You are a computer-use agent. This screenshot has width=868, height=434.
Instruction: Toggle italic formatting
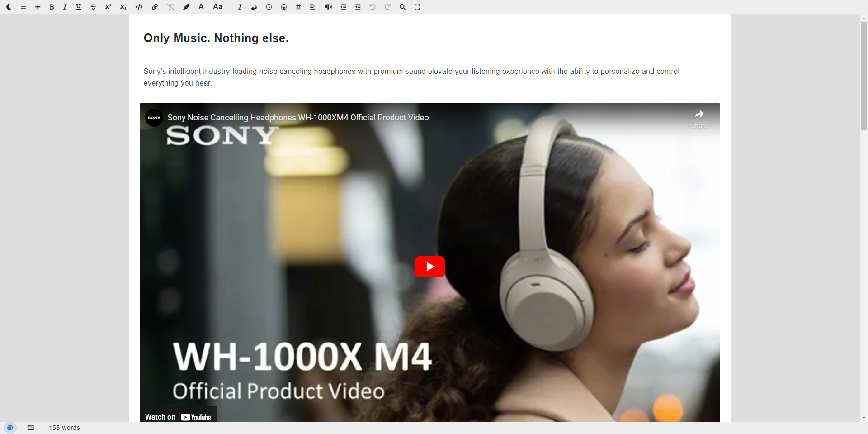pyautogui.click(x=65, y=7)
